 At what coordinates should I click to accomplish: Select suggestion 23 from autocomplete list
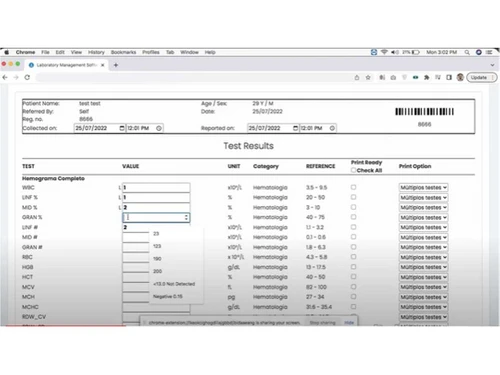pyautogui.click(x=156, y=234)
